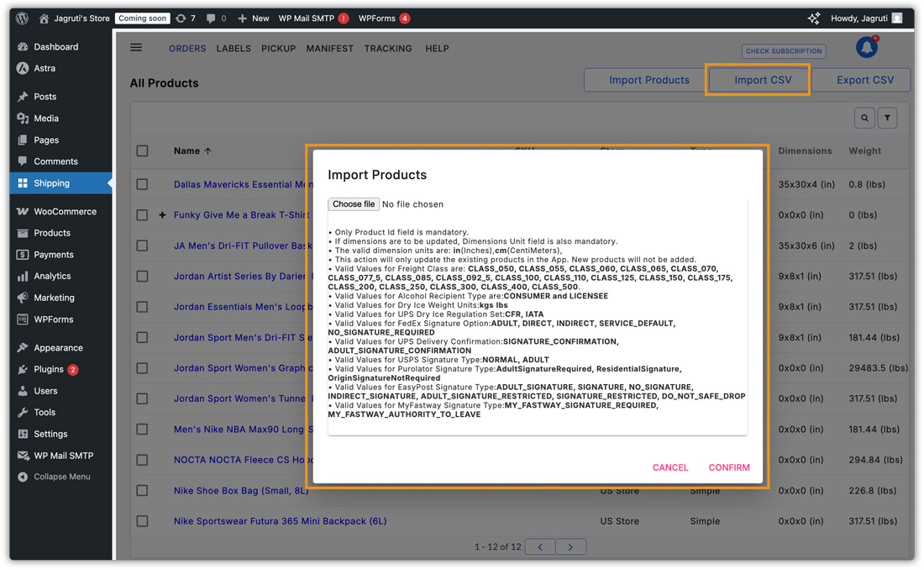The image size is (924, 570).
Task: Check Jordan Essentials Men's Loopback row
Action: pyautogui.click(x=142, y=307)
